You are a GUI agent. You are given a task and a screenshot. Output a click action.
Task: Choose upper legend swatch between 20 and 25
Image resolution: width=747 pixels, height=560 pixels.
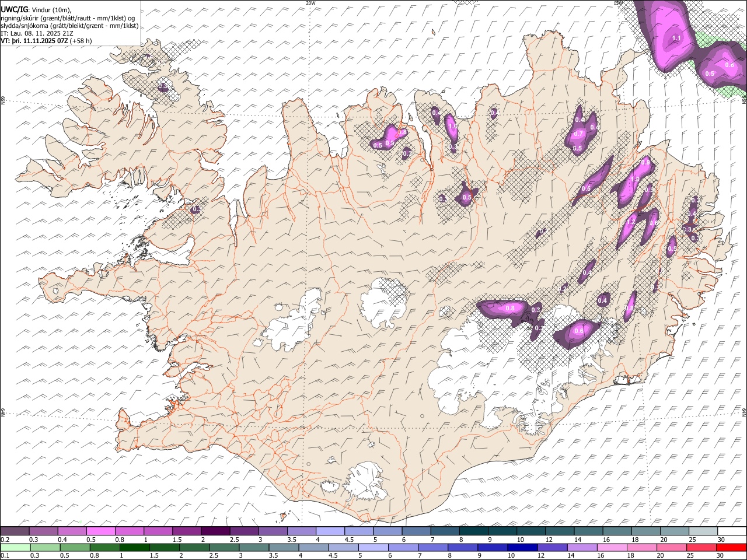pyautogui.click(x=673, y=531)
